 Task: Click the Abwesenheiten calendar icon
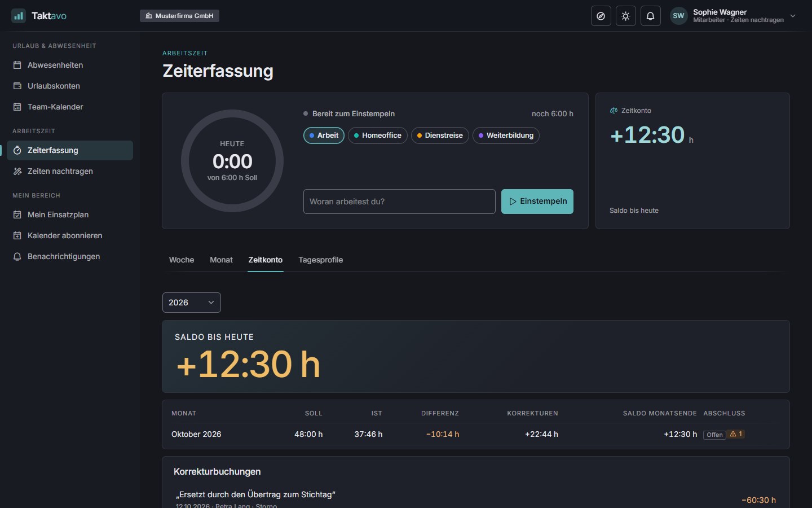pyautogui.click(x=17, y=65)
